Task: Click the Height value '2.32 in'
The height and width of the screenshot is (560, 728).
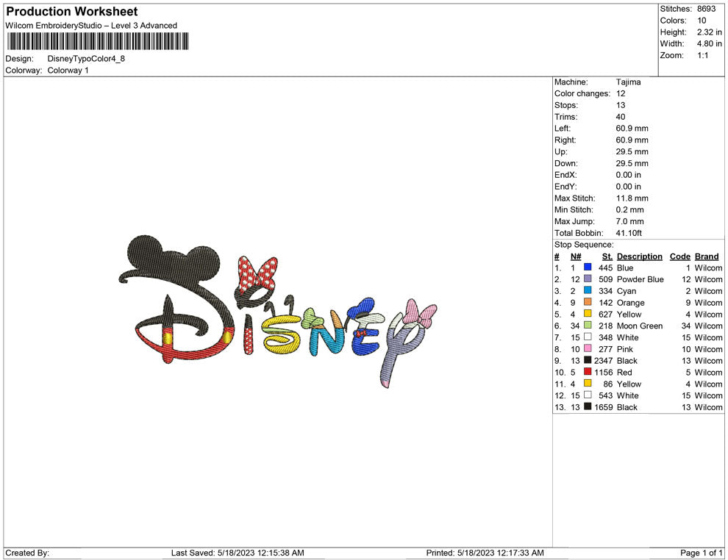Action: (x=710, y=32)
